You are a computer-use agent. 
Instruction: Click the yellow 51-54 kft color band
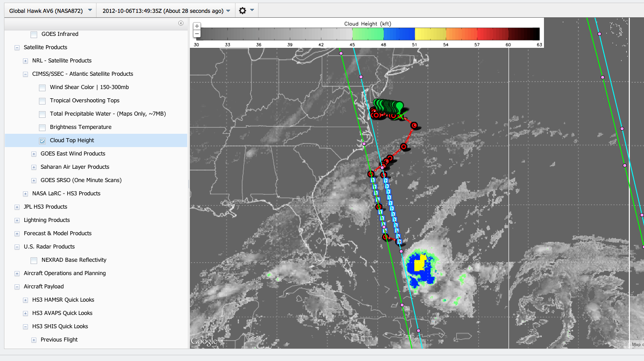pos(430,34)
